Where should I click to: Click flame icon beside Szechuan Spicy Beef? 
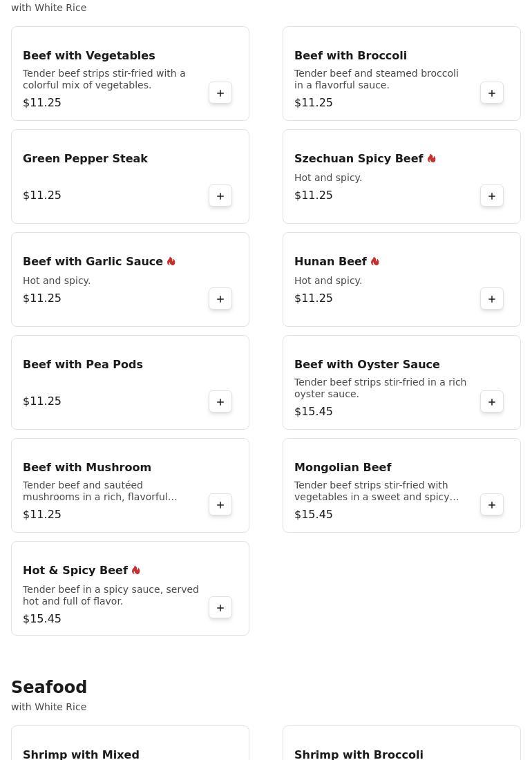click(x=432, y=159)
